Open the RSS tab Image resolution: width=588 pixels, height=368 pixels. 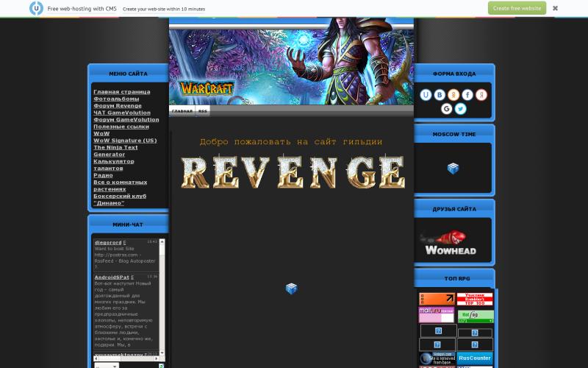pos(203,111)
